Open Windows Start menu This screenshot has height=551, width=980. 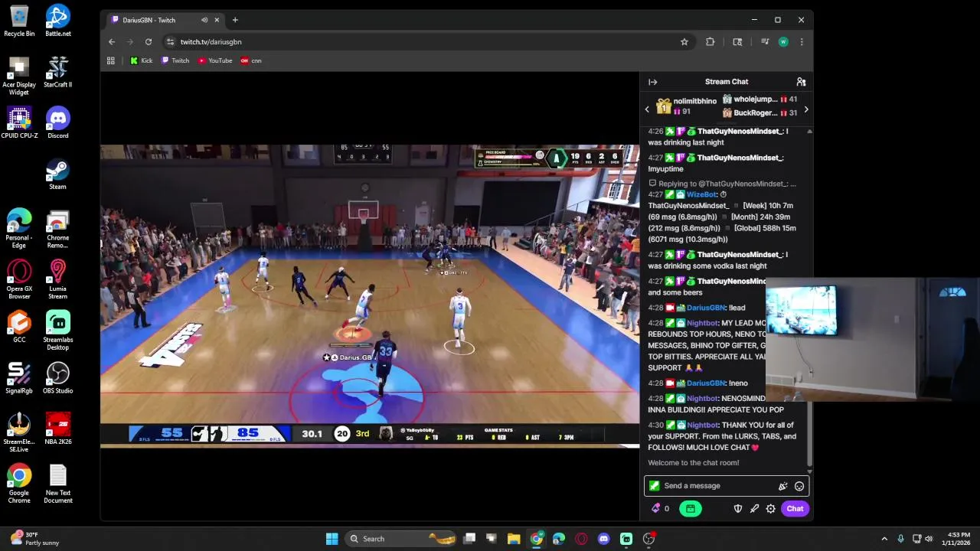(332, 539)
